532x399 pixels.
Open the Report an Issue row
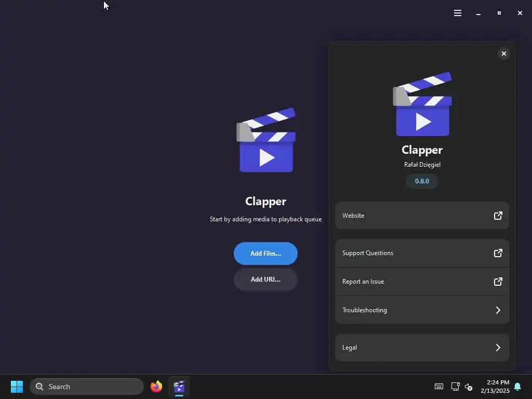422,282
